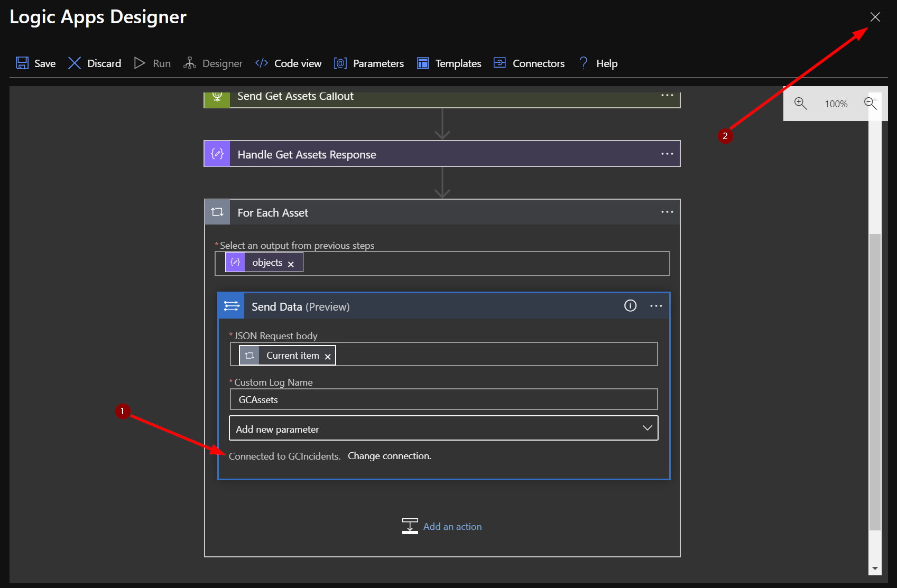
Task: Switch to Code view
Action: point(288,63)
